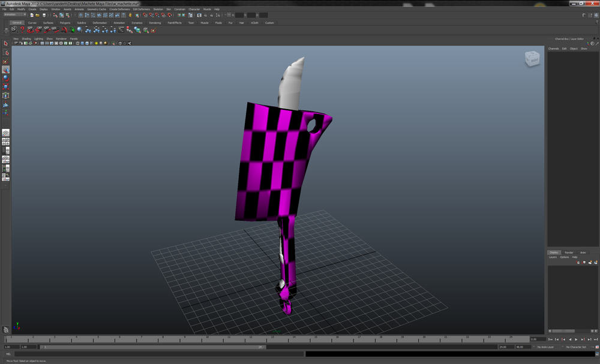Pick the Rotate tool in the toolbox
This screenshot has width=600, height=364.
pyautogui.click(x=6, y=78)
